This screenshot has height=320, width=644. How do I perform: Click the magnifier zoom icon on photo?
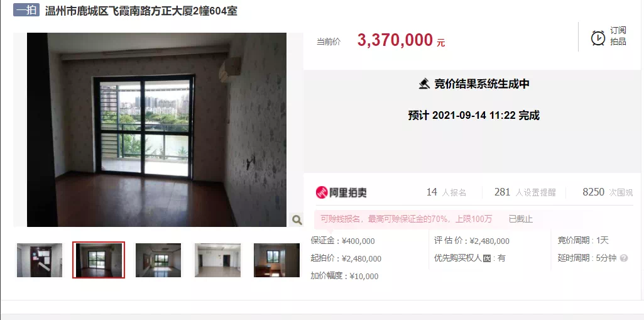tap(297, 220)
